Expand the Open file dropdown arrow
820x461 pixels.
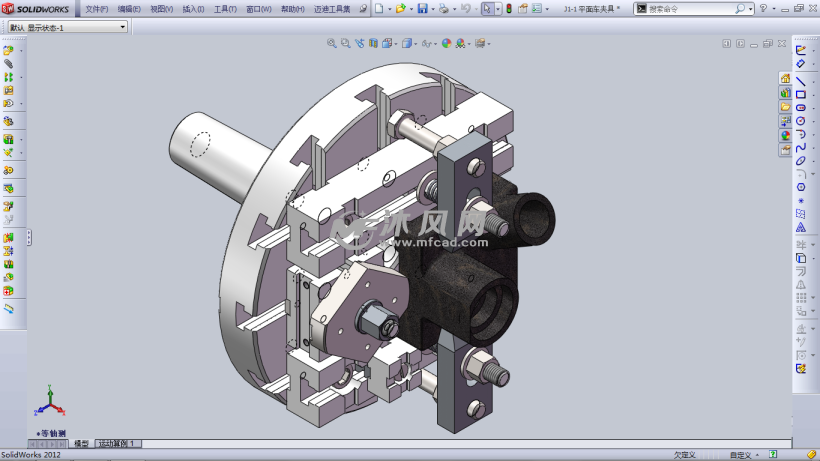point(410,9)
